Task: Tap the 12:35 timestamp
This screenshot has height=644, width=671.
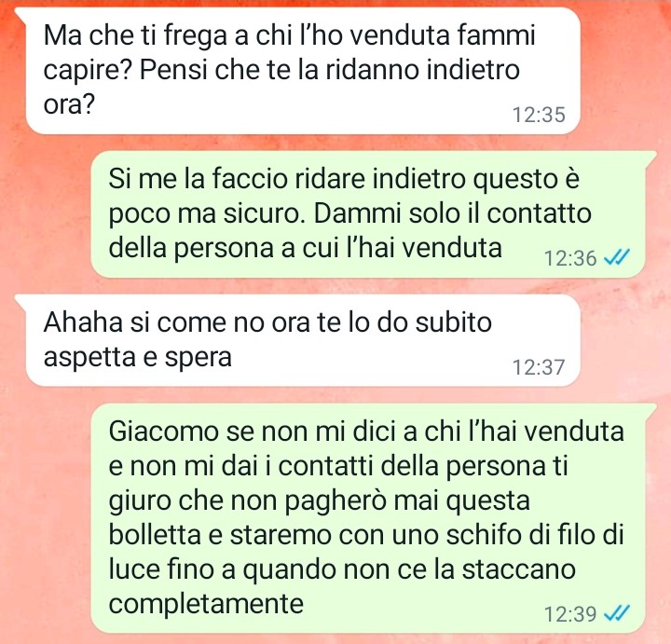Action: point(539,115)
